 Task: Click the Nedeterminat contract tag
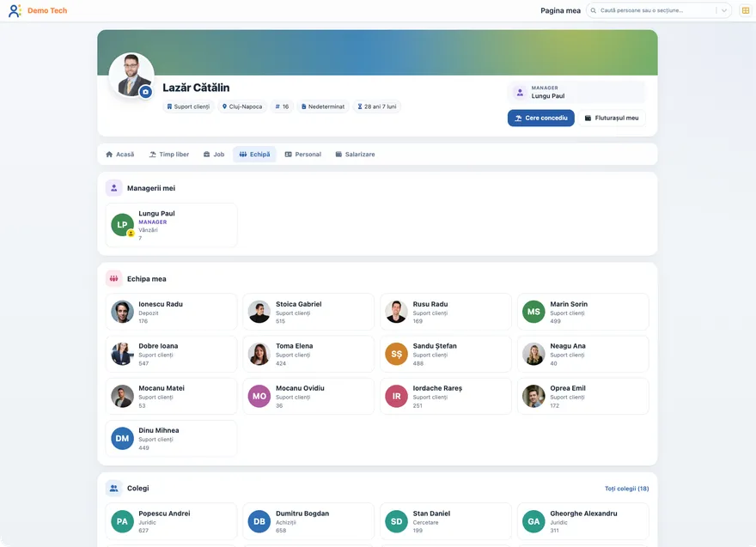click(x=323, y=106)
